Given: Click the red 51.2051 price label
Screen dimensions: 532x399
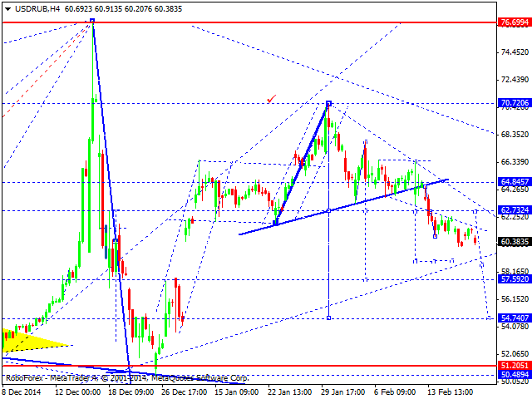Looking at the screenshot, I should point(515,366).
